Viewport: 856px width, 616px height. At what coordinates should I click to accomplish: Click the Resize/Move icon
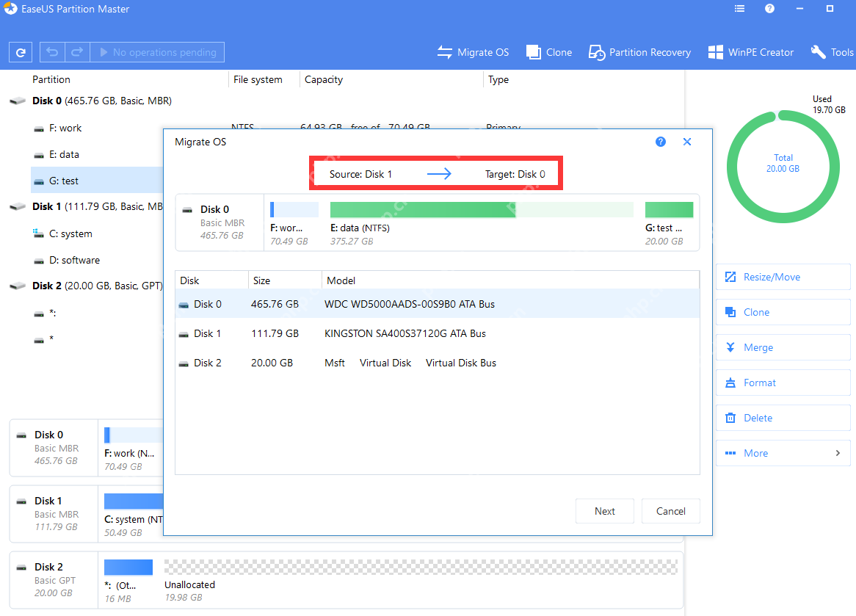730,277
